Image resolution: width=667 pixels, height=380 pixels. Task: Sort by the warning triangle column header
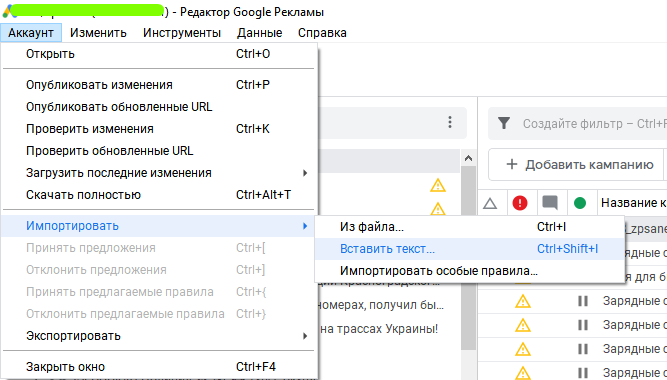(x=490, y=203)
